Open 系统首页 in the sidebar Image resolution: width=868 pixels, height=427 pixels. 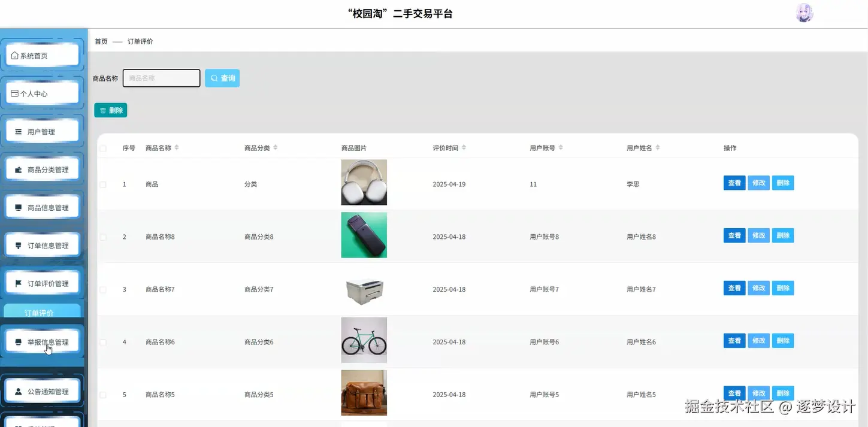(42, 56)
